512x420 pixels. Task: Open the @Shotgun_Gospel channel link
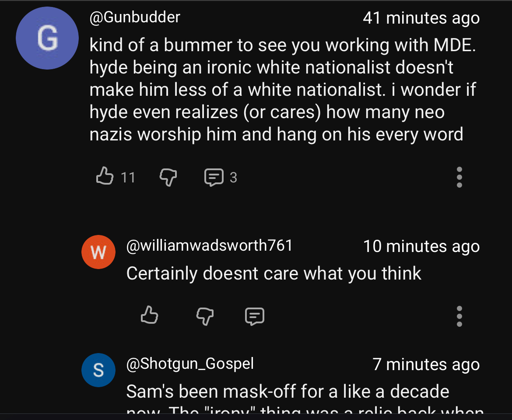[190, 364]
